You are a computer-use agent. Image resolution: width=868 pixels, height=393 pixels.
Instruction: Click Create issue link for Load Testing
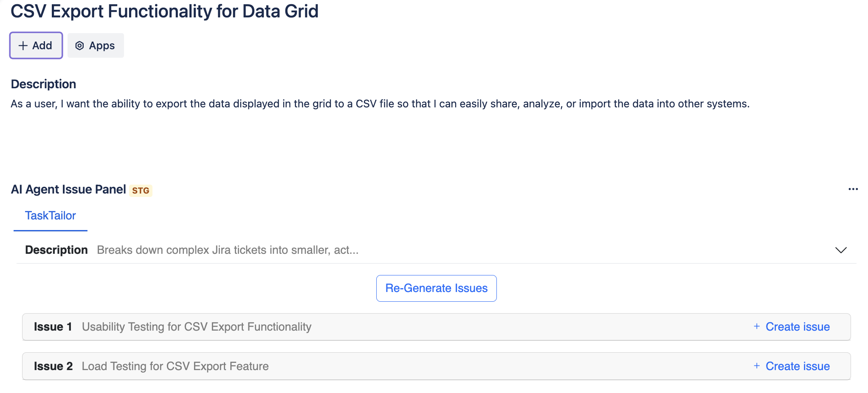tap(797, 366)
